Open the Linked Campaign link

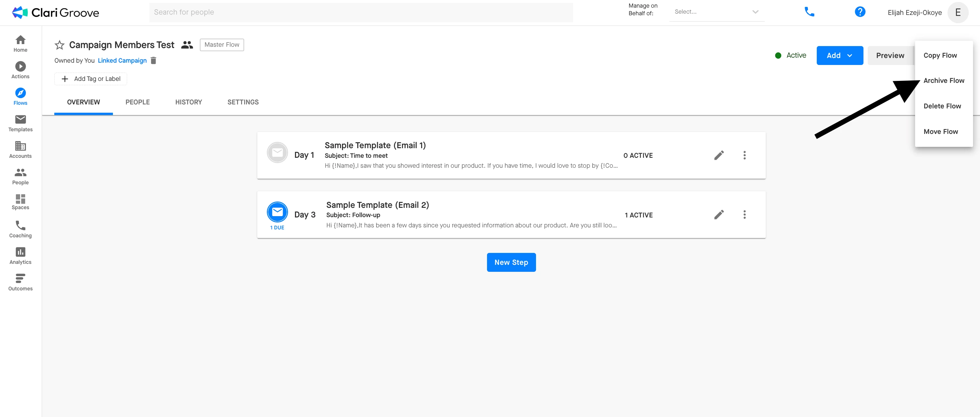pos(122,61)
